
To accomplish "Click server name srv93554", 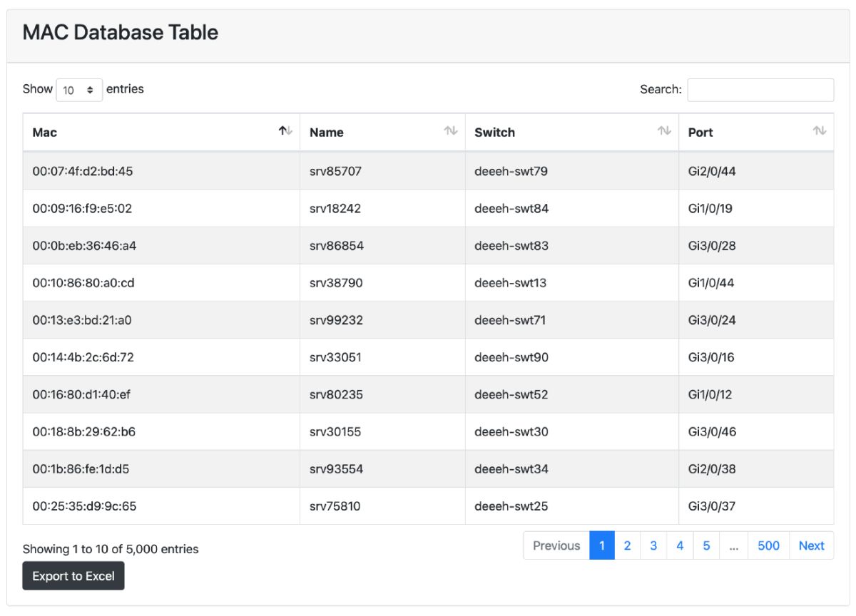I will pos(336,469).
